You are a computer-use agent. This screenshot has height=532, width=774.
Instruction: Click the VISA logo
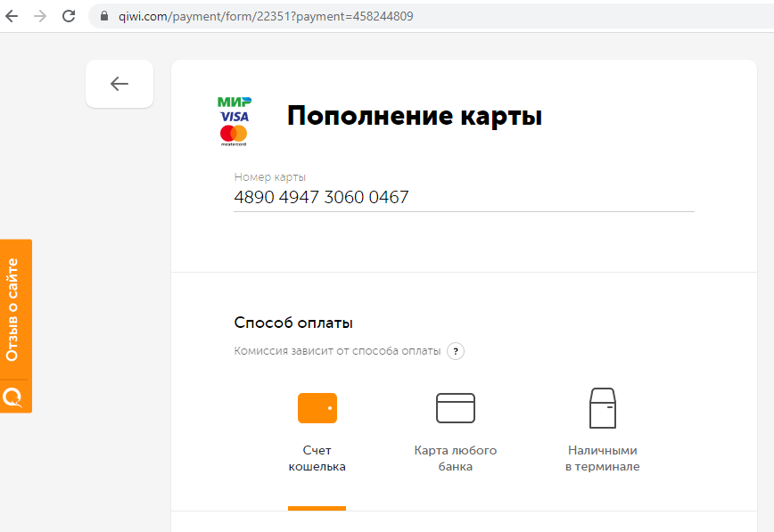click(234, 117)
